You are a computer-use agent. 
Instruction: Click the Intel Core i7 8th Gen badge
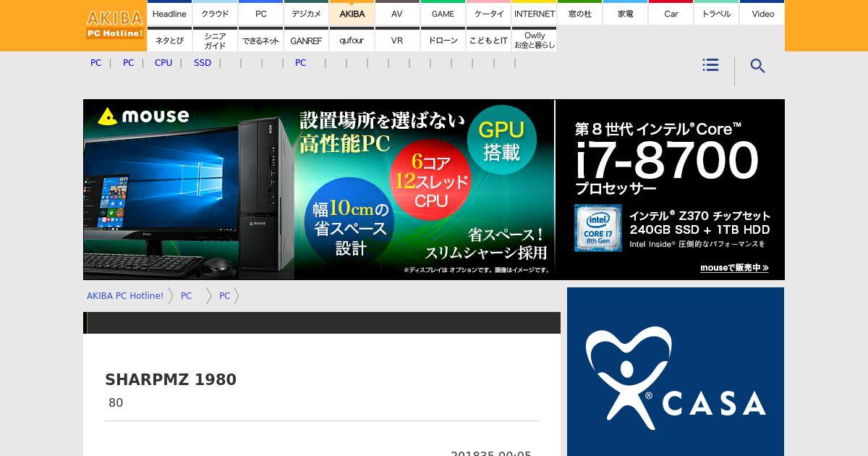coord(598,228)
